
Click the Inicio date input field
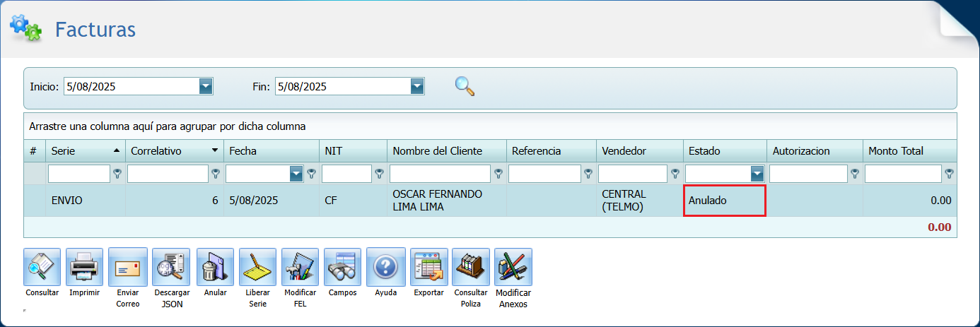tap(132, 86)
